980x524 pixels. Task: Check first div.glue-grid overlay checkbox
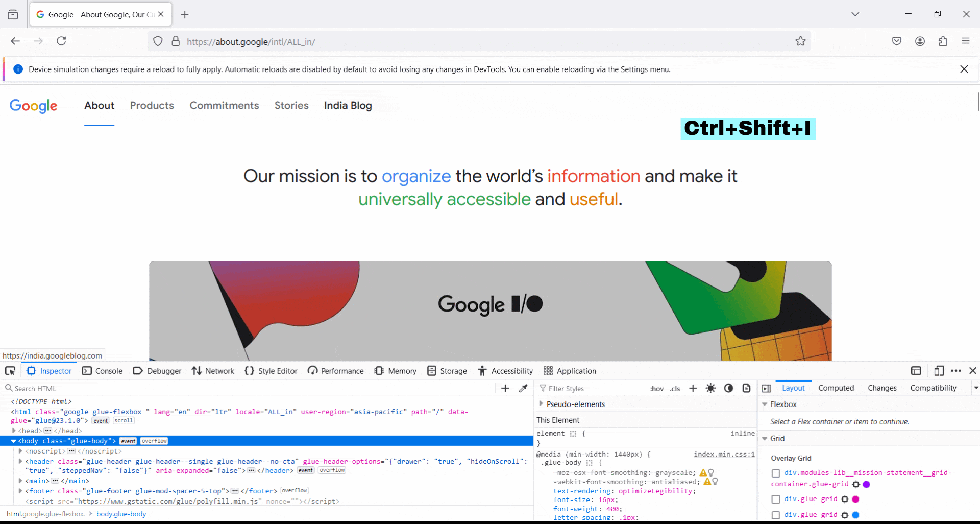point(776,499)
